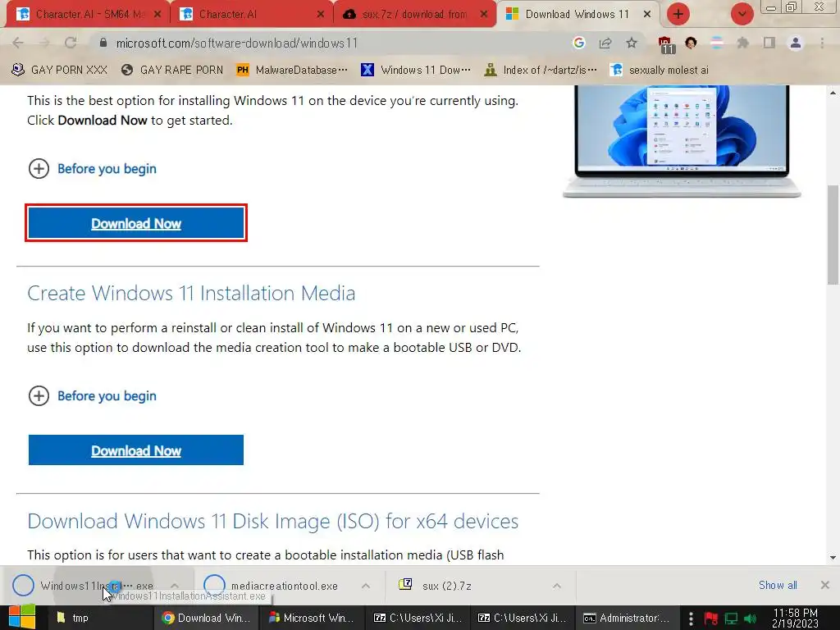The height and width of the screenshot is (630, 840).
Task: Click the page scrollbar up arrow
Action: tap(833, 94)
